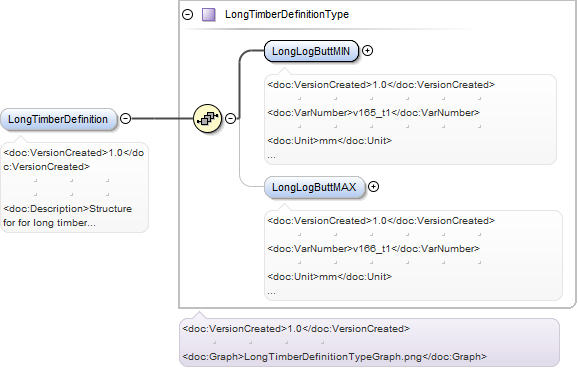The image size is (578, 370).
Task: Select the purple LongTimberDefinitionType complex type icon
Action: coord(209,15)
